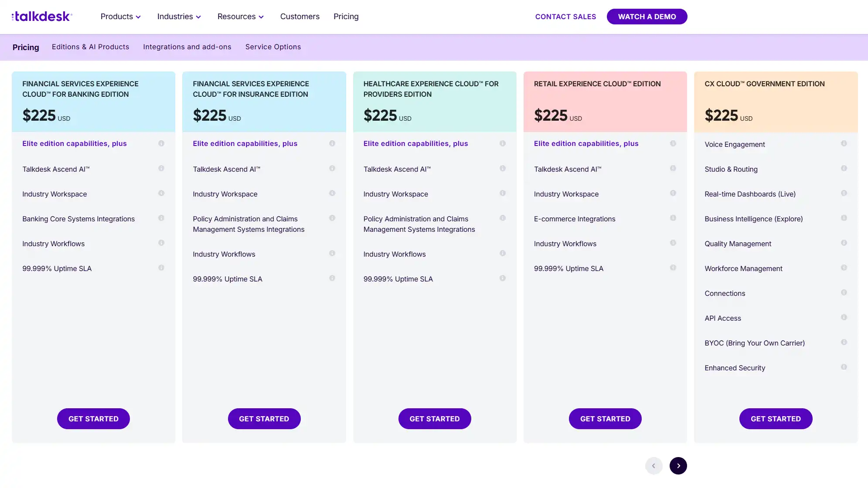Show info for Industry Workflows in Insurance edition
Image resolution: width=868 pixels, height=488 pixels.
tap(332, 253)
